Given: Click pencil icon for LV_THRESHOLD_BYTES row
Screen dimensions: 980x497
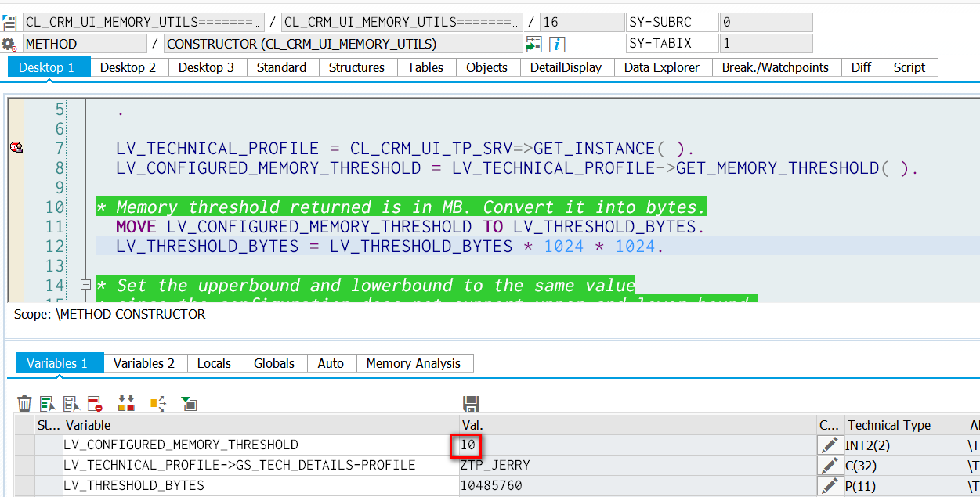Looking at the screenshot, I should [x=829, y=485].
